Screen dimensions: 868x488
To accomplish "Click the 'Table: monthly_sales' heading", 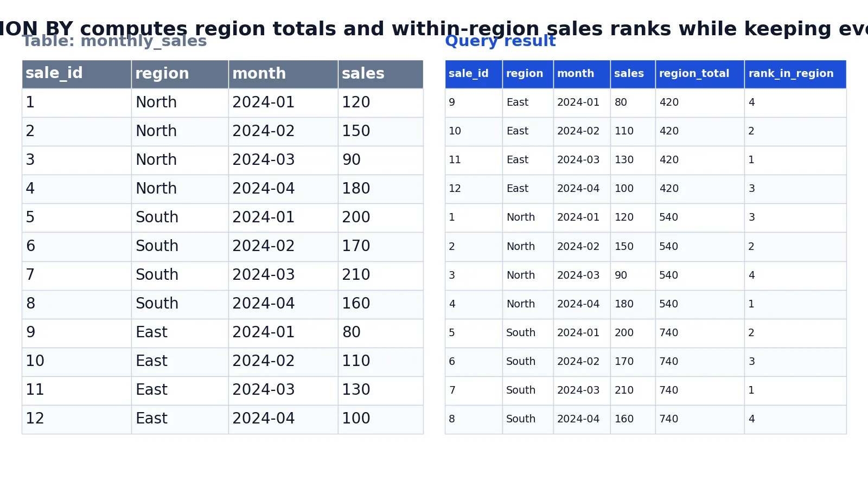I will pos(114,41).
